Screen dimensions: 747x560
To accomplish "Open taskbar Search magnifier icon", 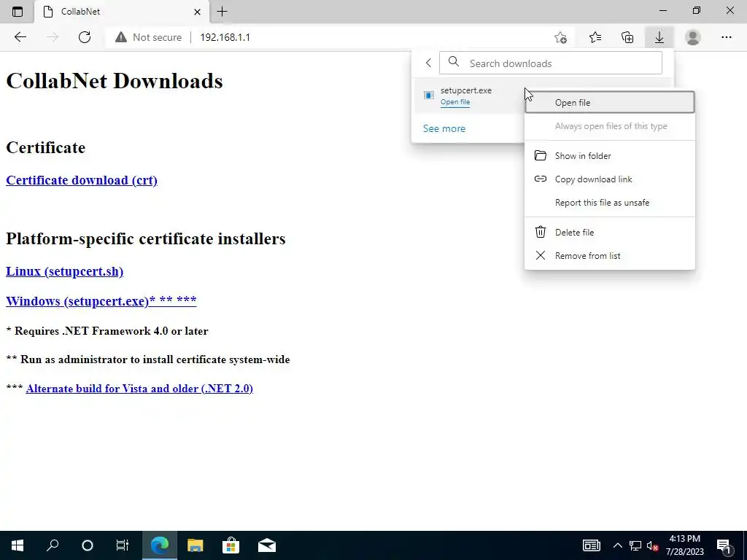I will tap(53, 545).
